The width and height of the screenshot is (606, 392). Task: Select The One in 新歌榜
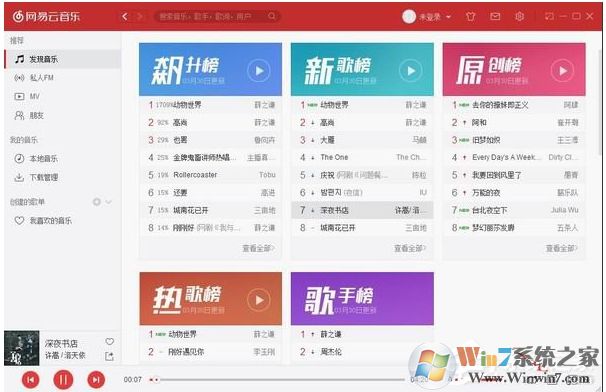(334, 157)
